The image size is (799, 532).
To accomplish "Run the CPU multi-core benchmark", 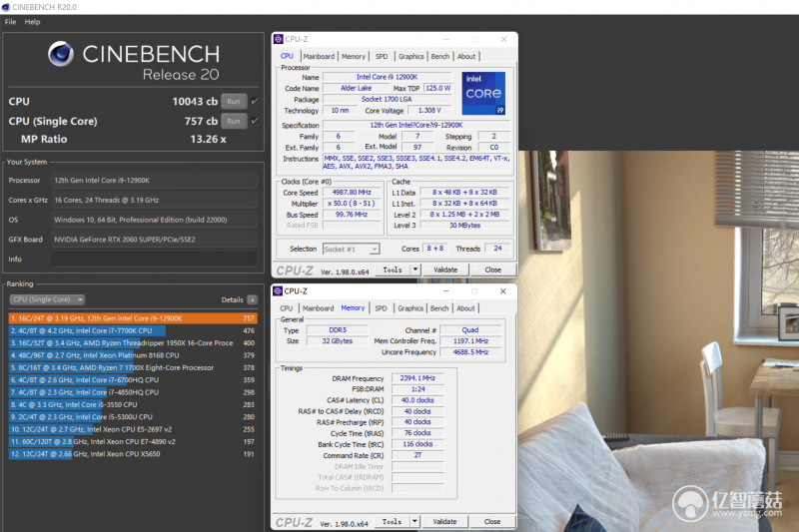I will [234, 101].
